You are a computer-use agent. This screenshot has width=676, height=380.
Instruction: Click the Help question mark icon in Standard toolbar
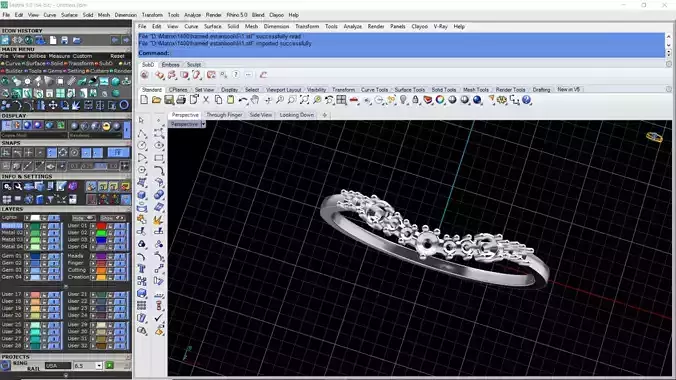point(526,100)
